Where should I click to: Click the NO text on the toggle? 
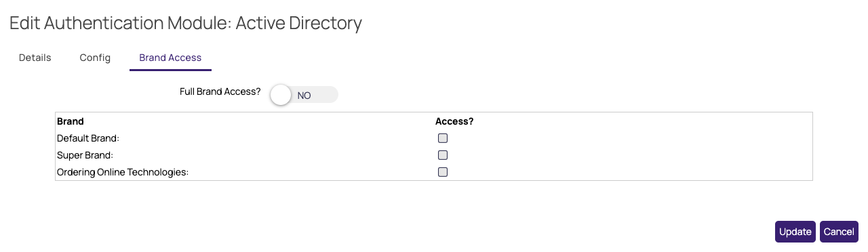(x=304, y=96)
